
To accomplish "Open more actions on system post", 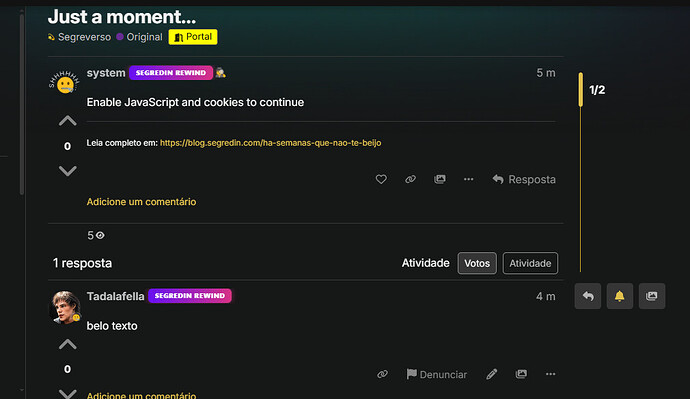I will click(x=469, y=179).
